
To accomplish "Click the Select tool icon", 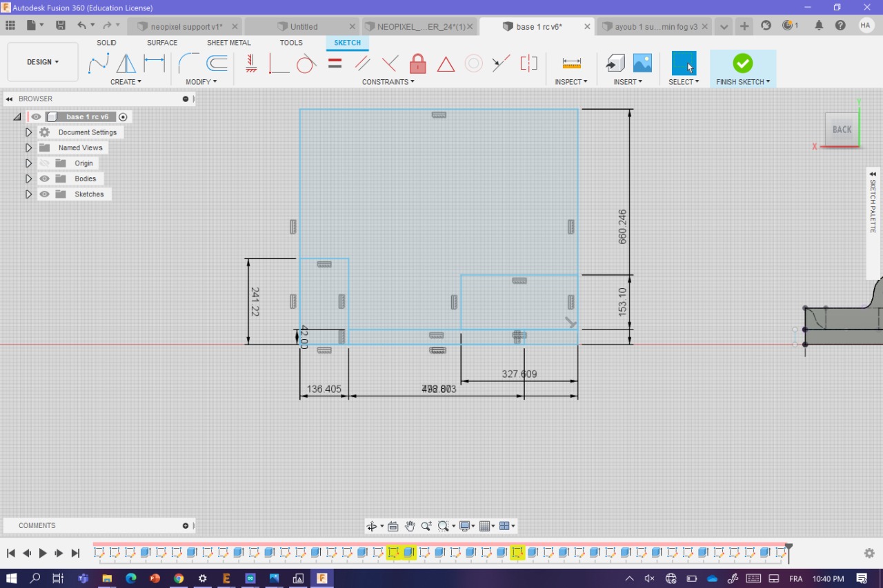I will coord(684,63).
